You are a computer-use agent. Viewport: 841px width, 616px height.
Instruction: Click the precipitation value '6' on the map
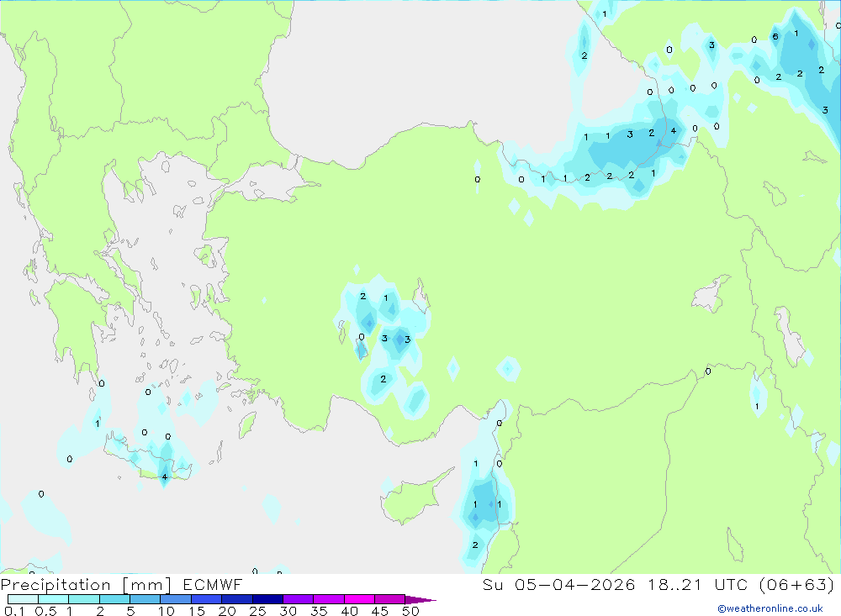click(x=775, y=36)
